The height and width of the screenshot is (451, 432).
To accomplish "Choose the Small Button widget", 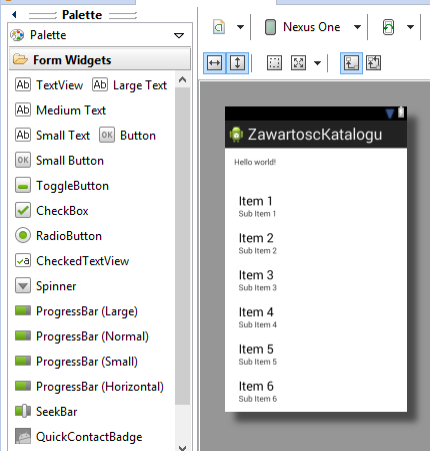I will click(x=60, y=161).
